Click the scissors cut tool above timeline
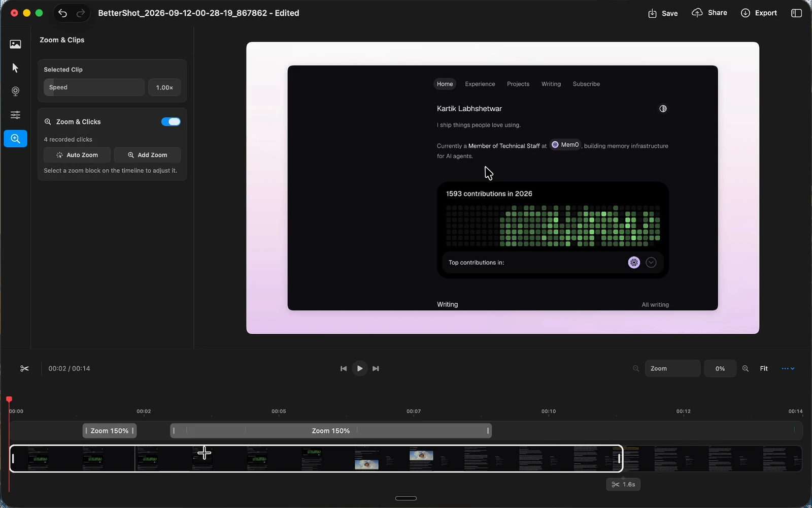The image size is (812, 508). 24,369
